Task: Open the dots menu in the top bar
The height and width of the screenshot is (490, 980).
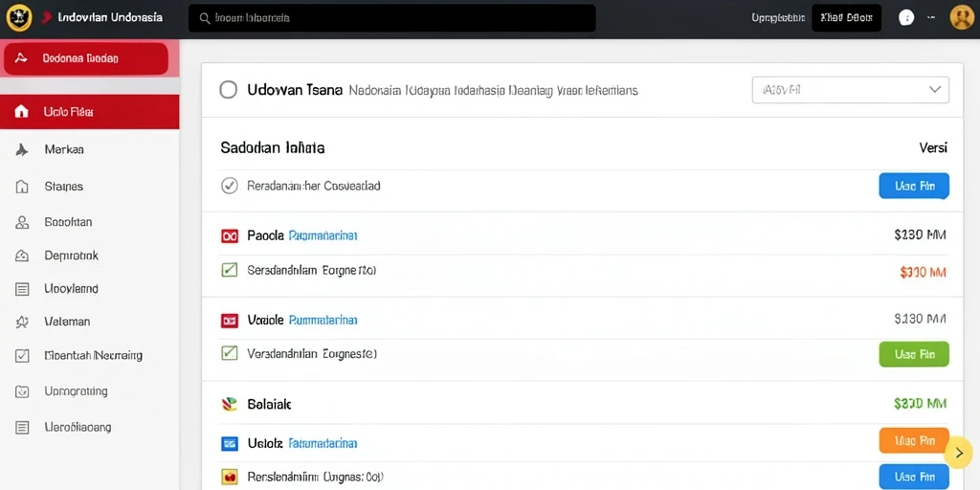Action: (x=906, y=18)
